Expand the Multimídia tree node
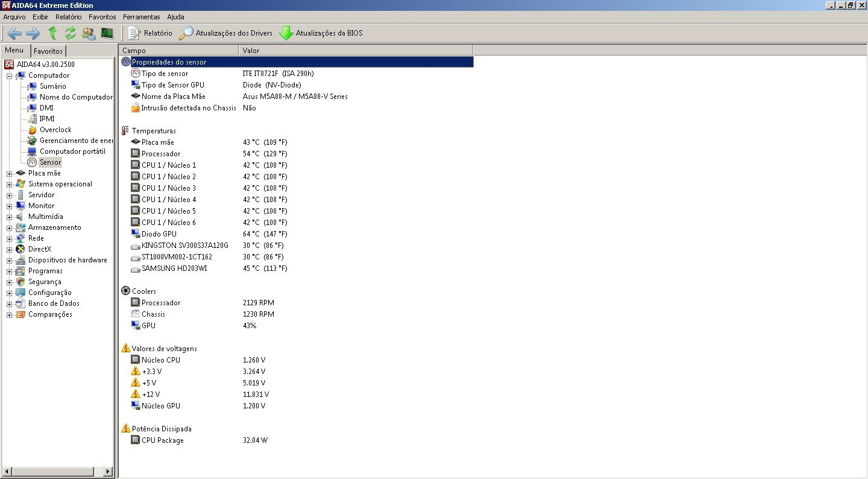This screenshot has width=868, height=479. click(x=10, y=217)
